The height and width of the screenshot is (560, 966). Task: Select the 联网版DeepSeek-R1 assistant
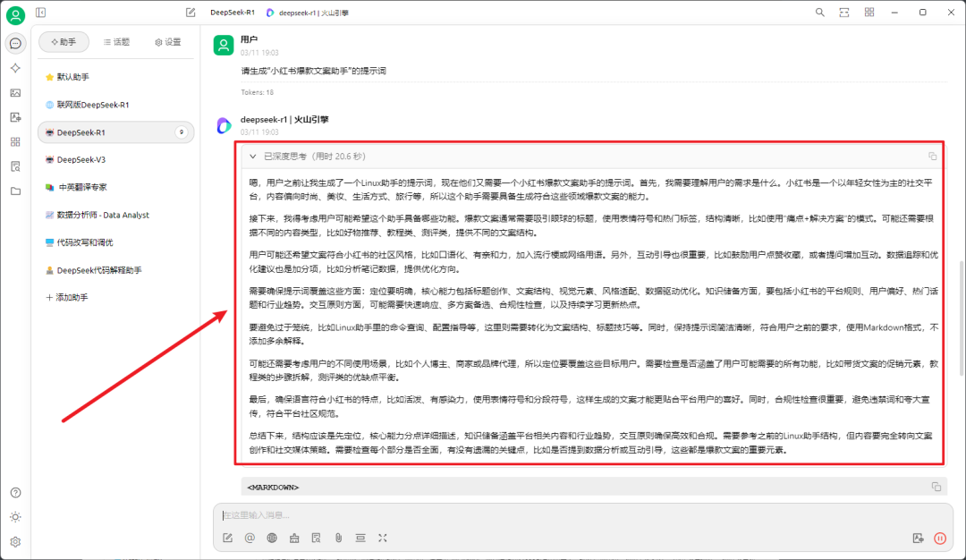pyautogui.click(x=115, y=105)
